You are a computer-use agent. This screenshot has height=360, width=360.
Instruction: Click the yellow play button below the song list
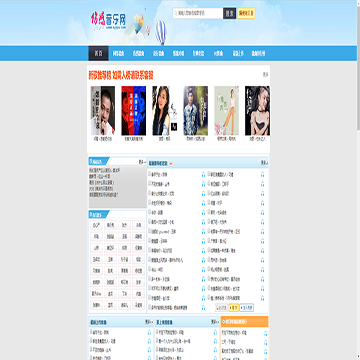(233, 308)
